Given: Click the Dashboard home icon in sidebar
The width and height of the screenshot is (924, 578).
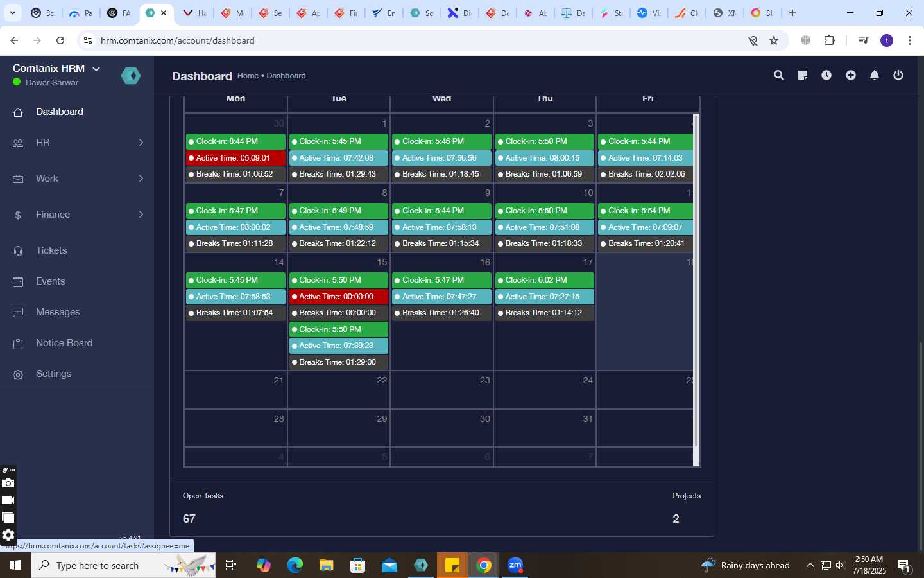Looking at the screenshot, I should [x=18, y=112].
